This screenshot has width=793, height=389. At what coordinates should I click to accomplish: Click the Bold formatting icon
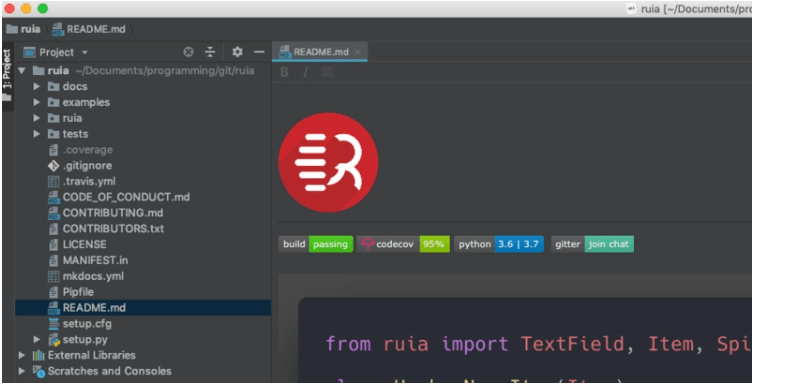click(x=284, y=72)
